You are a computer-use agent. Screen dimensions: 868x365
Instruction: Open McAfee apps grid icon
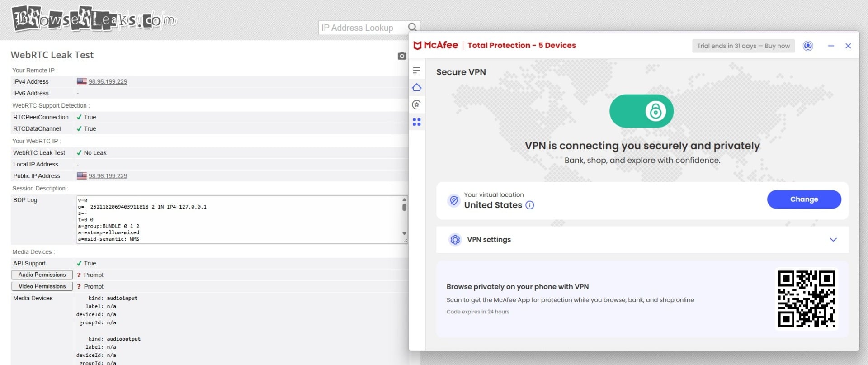point(416,122)
